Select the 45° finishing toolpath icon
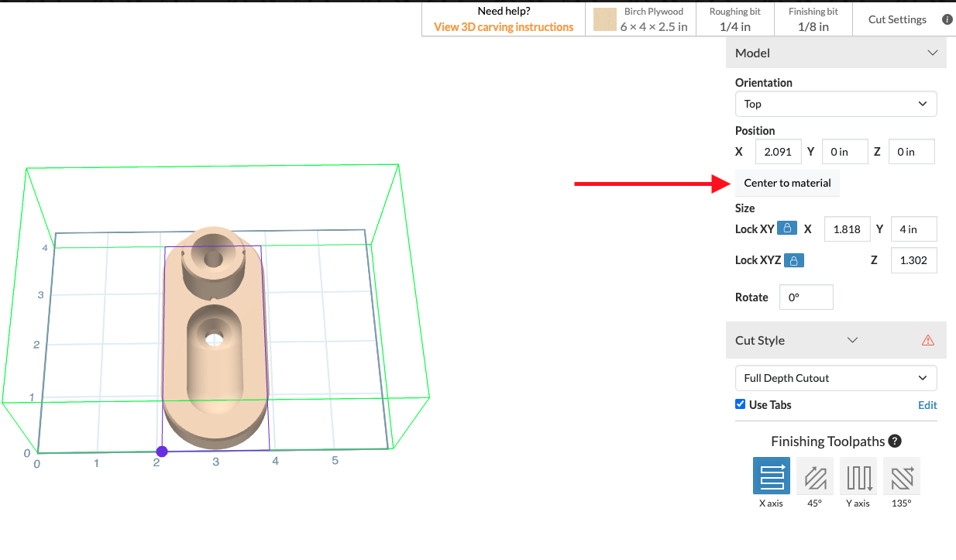This screenshot has height=560, width=956. pyautogui.click(x=815, y=476)
